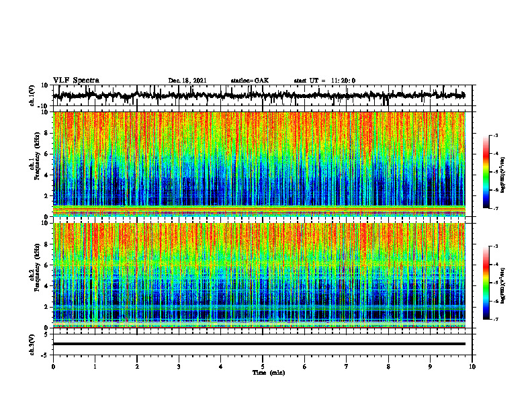Click the ch.2 spectrogram color scale bar
Image resolution: width=532 pixels, height=411 pixels.
click(486, 283)
